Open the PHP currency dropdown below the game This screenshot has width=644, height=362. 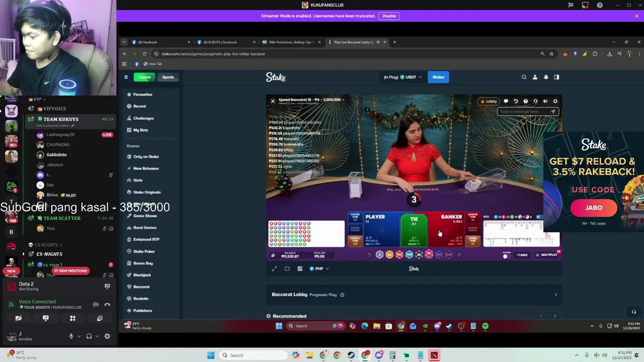[x=319, y=268]
